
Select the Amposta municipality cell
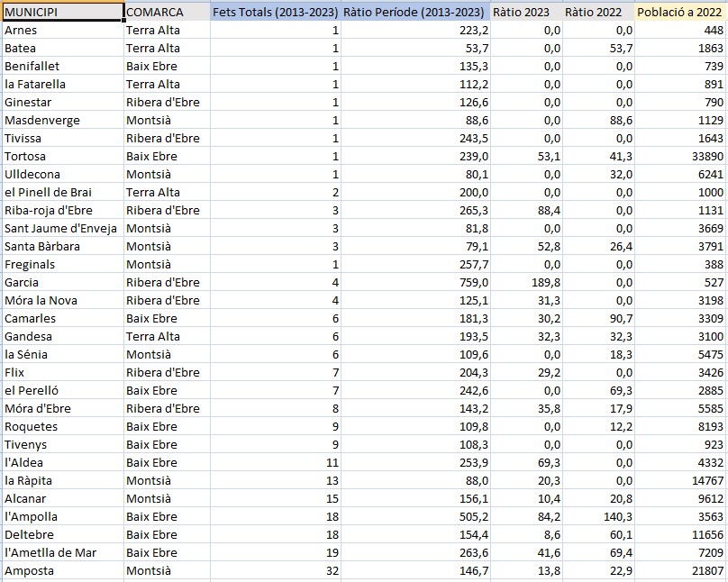(x=62, y=570)
